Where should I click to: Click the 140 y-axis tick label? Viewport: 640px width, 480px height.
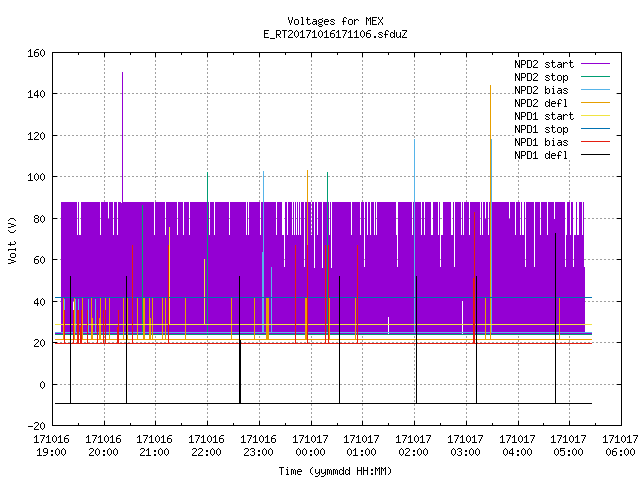pyautogui.click(x=36, y=94)
